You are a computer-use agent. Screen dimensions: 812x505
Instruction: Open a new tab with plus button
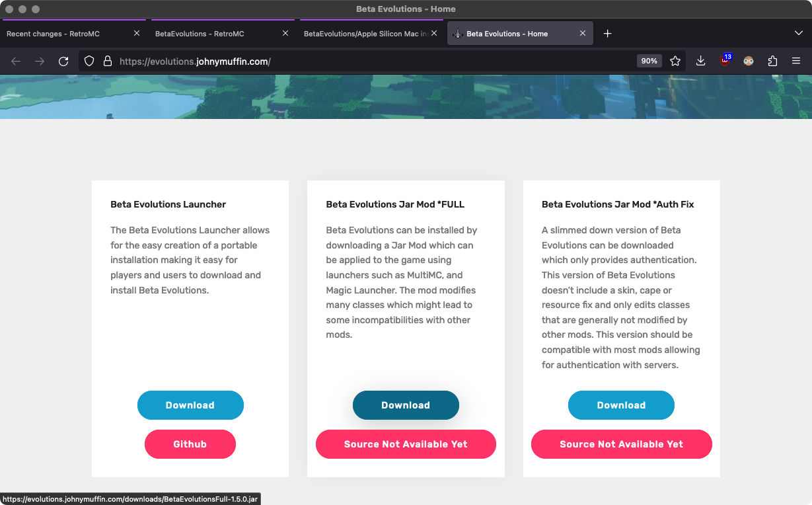(x=607, y=34)
